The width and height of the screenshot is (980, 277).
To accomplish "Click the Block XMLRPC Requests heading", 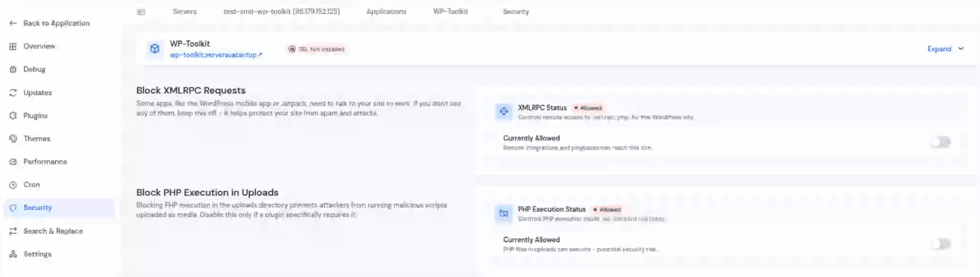I will click(x=191, y=90).
